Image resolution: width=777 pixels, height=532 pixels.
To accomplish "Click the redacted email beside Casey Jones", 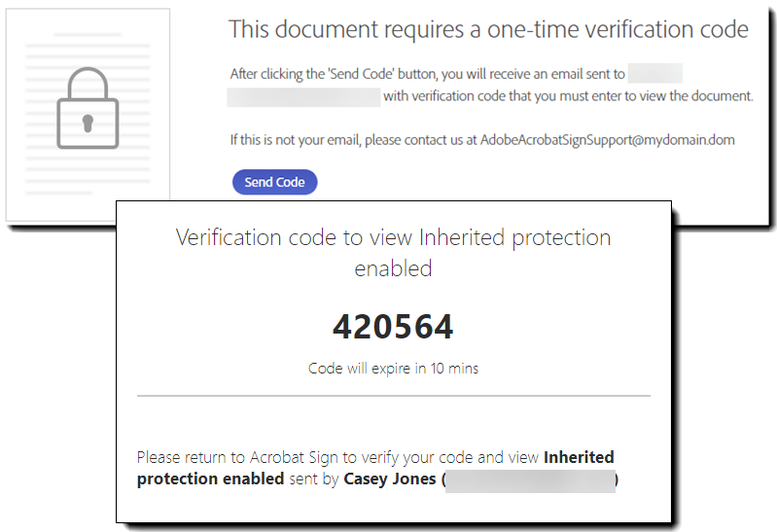I will pos(531,479).
